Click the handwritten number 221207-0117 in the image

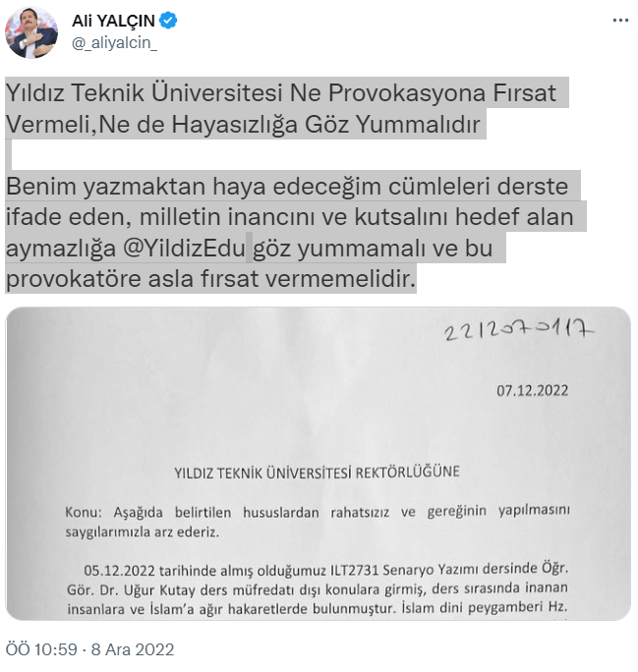click(x=519, y=330)
